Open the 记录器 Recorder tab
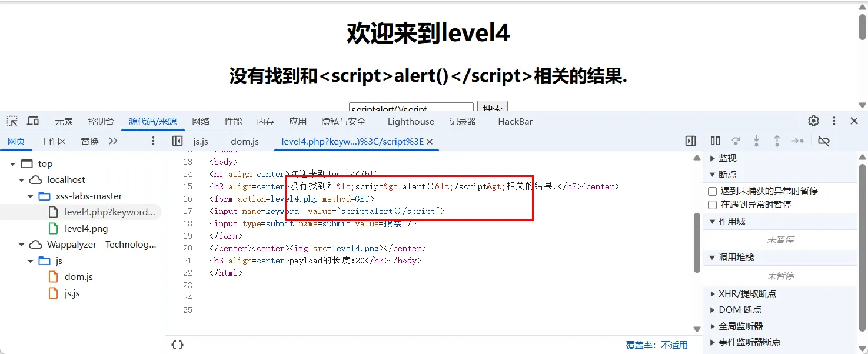The height and width of the screenshot is (354, 868). click(463, 122)
